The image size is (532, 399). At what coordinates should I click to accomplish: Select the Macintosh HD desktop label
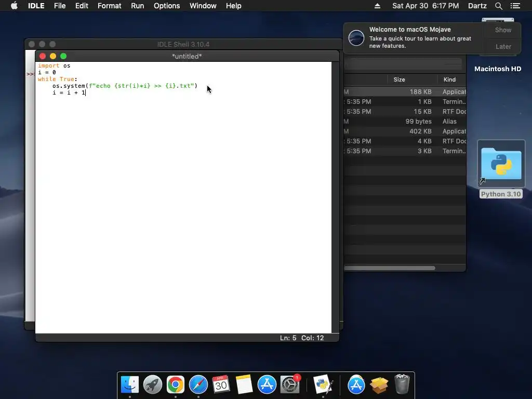click(497, 69)
